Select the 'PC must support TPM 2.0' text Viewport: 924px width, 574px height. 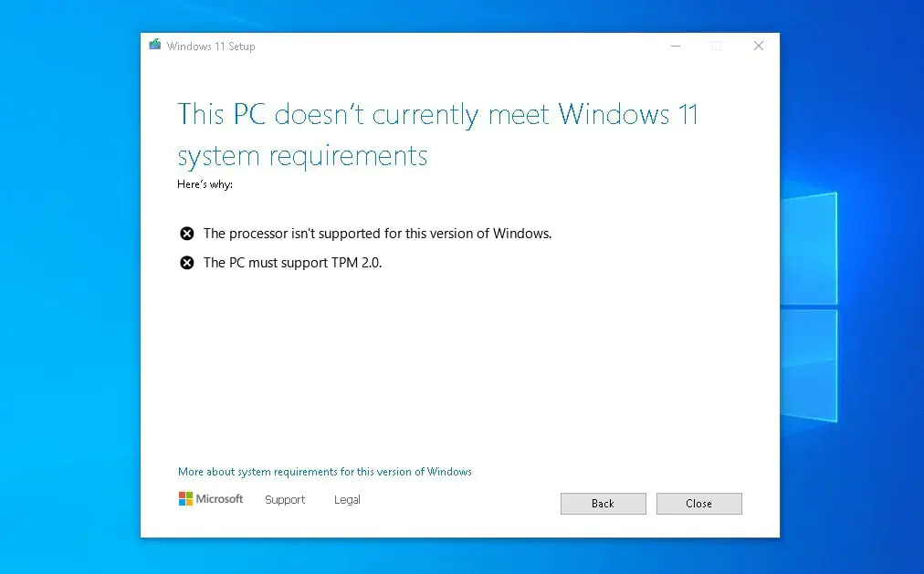pyautogui.click(x=293, y=263)
